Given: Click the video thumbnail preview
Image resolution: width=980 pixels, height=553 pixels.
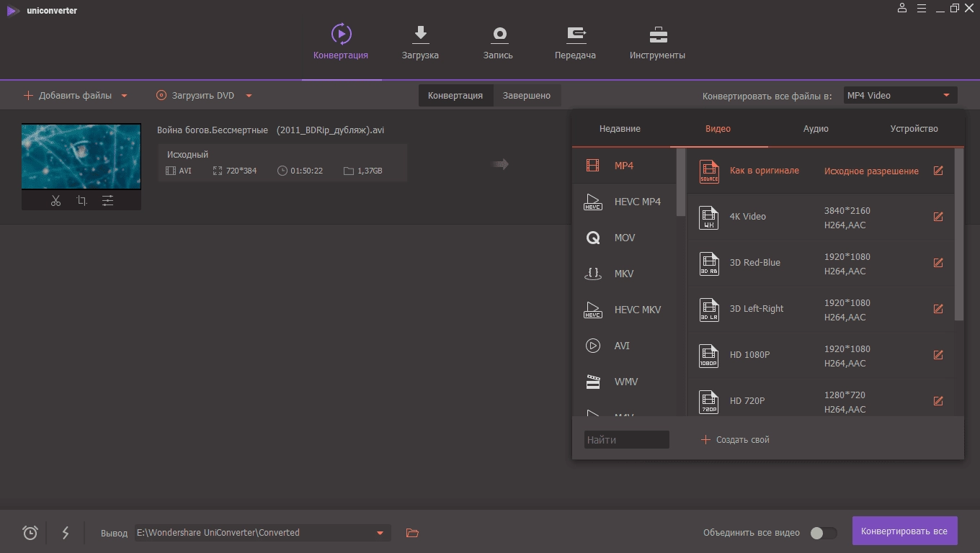Looking at the screenshot, I should point(81,157).
